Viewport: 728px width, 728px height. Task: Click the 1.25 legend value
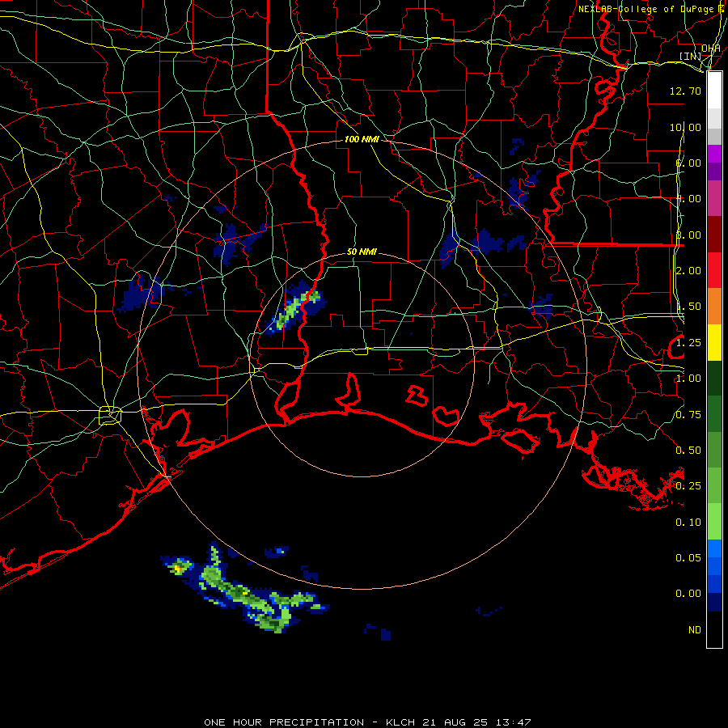click(688, 343)
